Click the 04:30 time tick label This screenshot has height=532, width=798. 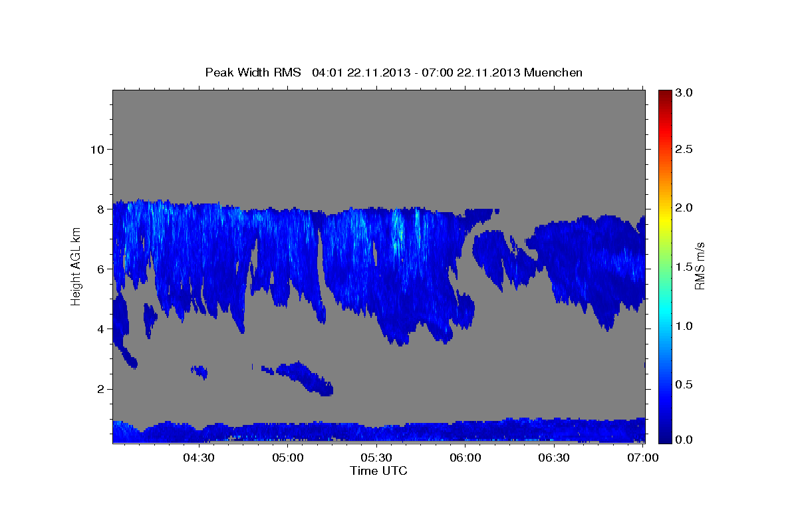coord(199,458)
